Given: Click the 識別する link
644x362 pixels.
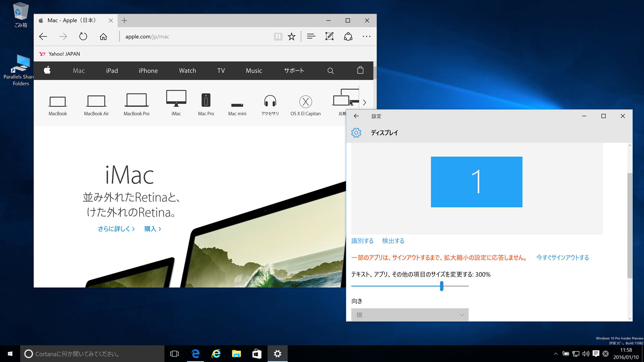Looking at the screenshot, I should point(362,241).
